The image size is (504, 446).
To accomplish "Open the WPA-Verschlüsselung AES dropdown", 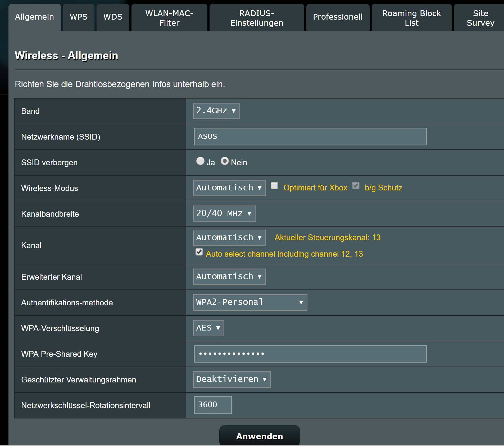I will pyautogui.click(x=208, y=328).
